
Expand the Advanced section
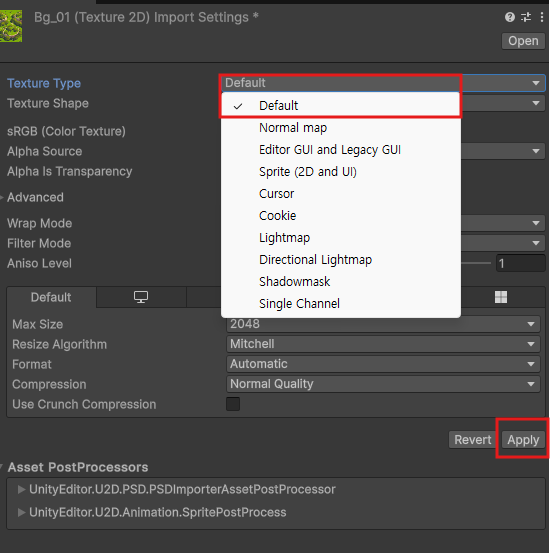pyautogui.click(x=2, y=198)
